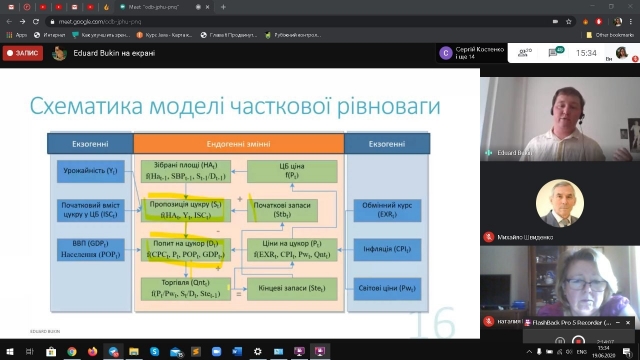Click the red extension icon in Chrome toolbar

(x=599, y=22)
